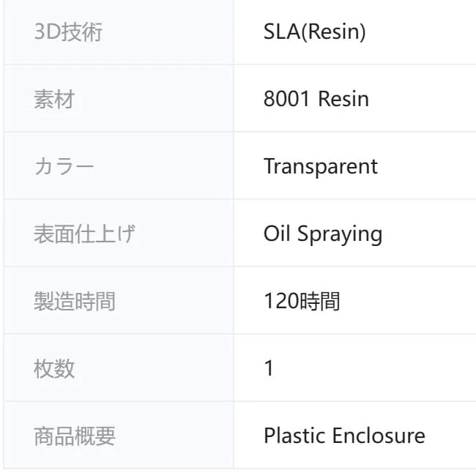Click the 製造時間 label cell
The width and height of the screenshot is (476, 473).
coord(75,301)
